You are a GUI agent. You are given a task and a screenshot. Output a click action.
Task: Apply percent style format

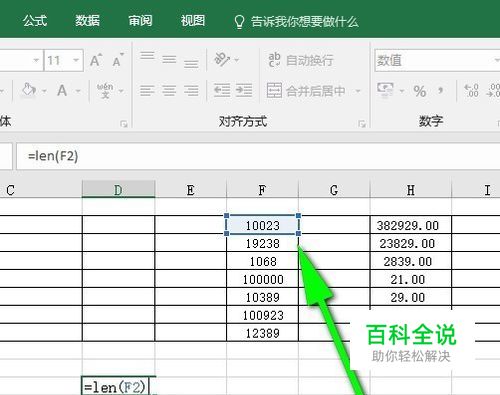pyautogui.click(x=420, y=91)
